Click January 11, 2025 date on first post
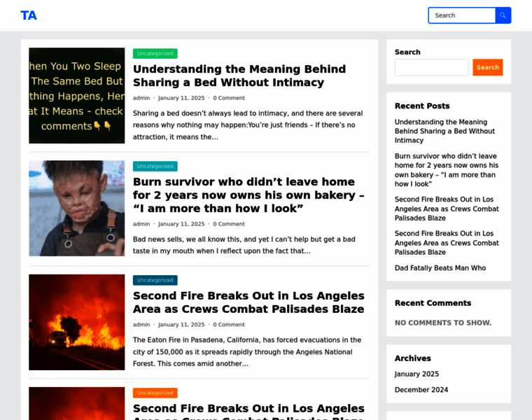Image resolution: width=532 pixels, height=420 pixels. [x=181, y=98]
